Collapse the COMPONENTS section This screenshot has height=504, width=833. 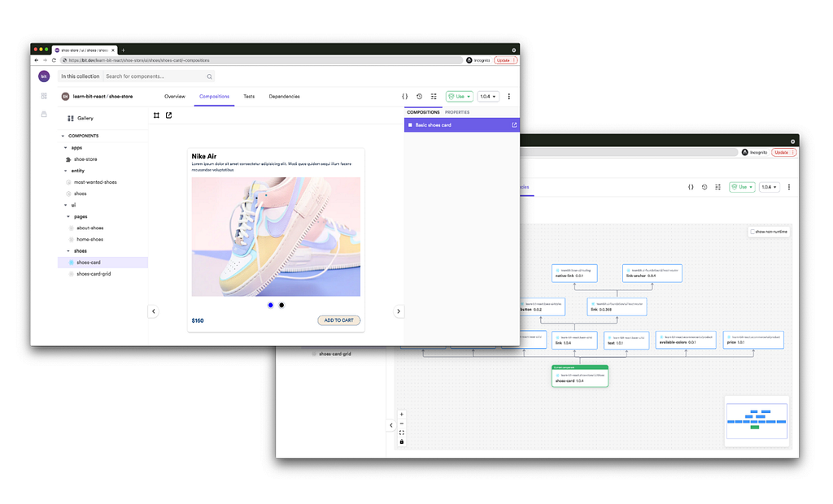[x=63, y=136]
